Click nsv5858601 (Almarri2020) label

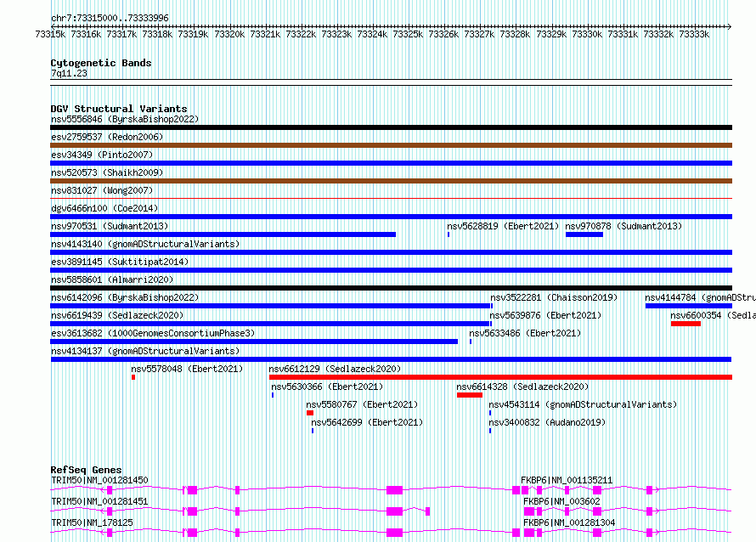[x=112, y=279]
